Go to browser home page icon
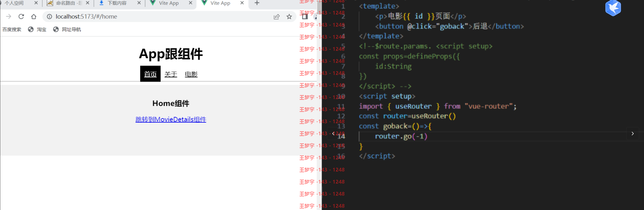 coord(34,17)
